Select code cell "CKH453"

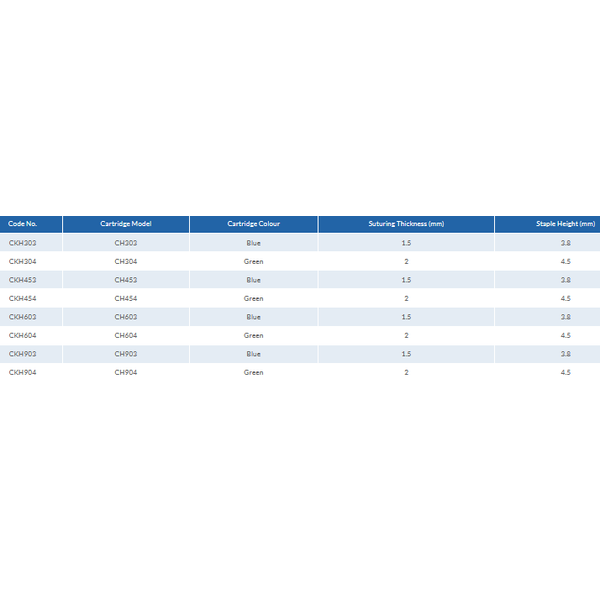[x=23, y=280]
